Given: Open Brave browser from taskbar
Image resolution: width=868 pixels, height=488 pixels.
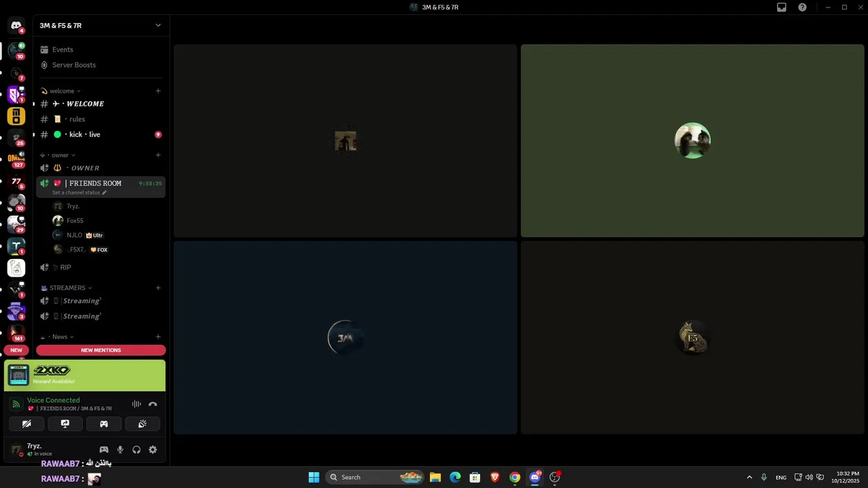Looking at the screenshot, I should coord(495,477).
